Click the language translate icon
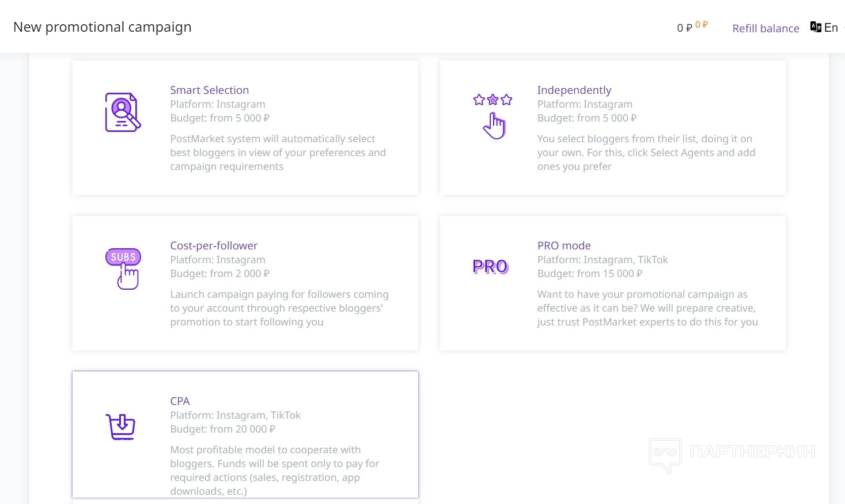Image resolution: width=845 pixels, height=504 pixels. point(816,27)
